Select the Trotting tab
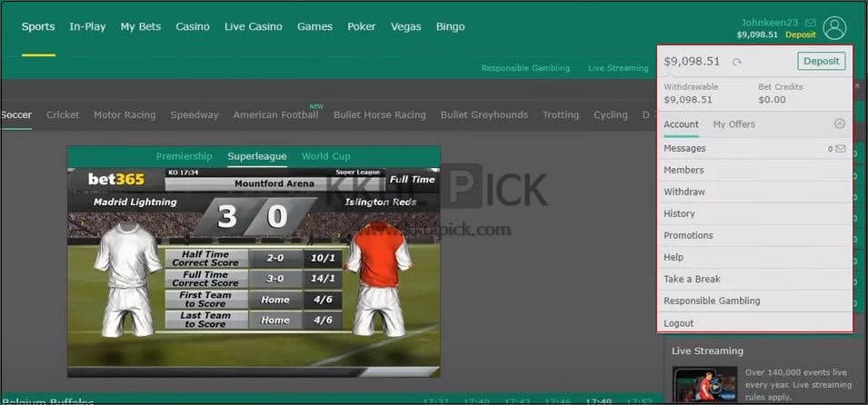Viewport: 868px width, 405px height. tap(560, 115)
